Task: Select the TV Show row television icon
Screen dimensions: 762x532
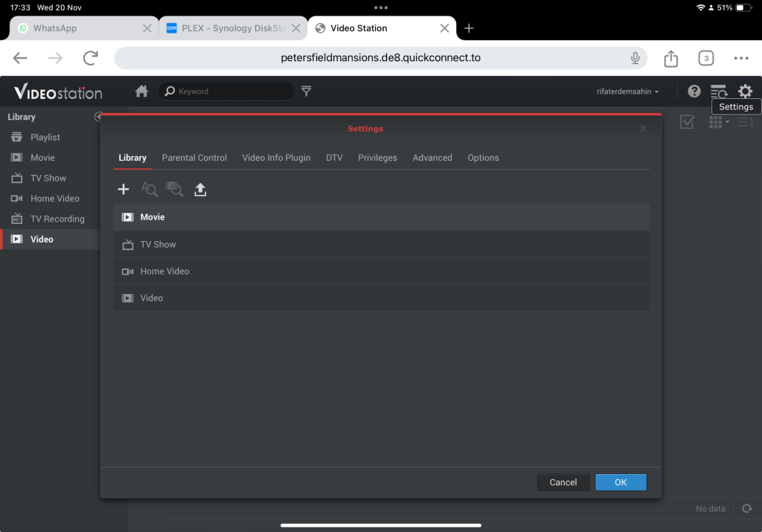Action: [127, 244]
